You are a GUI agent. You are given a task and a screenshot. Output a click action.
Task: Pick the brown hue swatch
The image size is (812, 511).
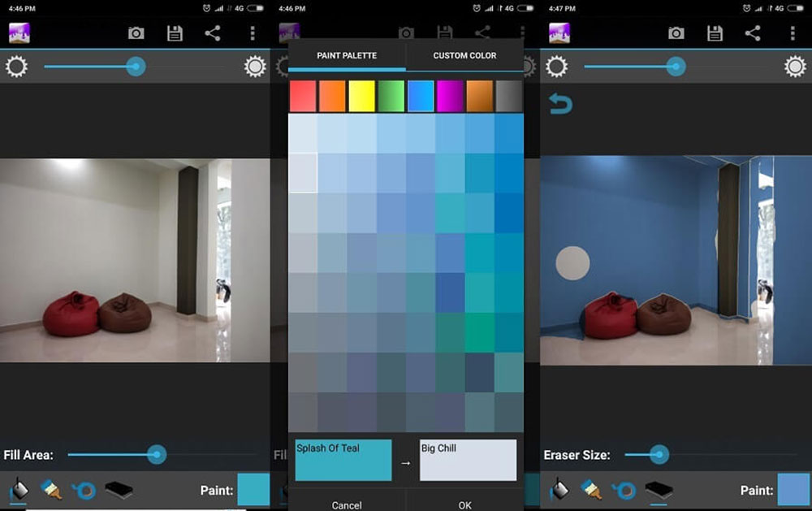[x=480, y=96]
